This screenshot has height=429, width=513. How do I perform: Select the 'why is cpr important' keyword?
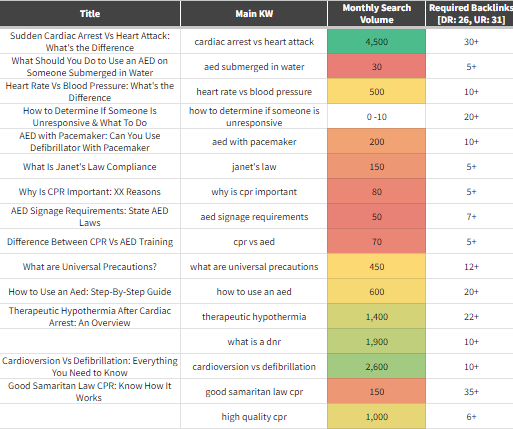254,192
